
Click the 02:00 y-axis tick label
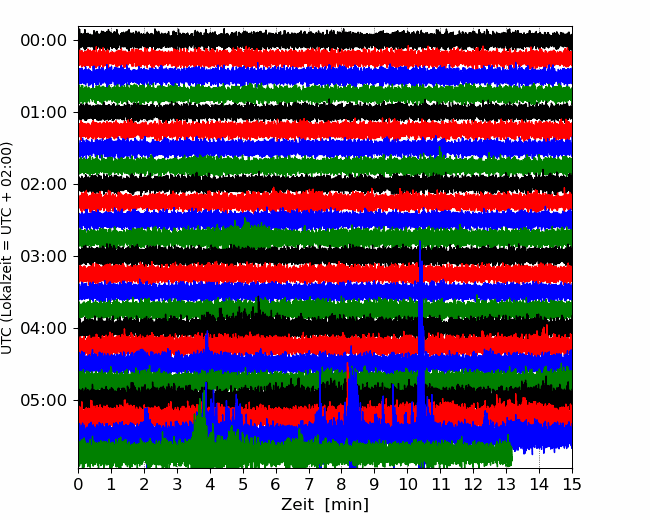tap(44, 185)
